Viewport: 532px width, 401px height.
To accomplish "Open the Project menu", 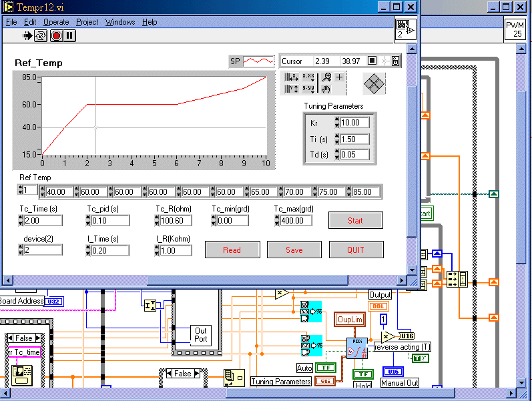I will [87, 22].
